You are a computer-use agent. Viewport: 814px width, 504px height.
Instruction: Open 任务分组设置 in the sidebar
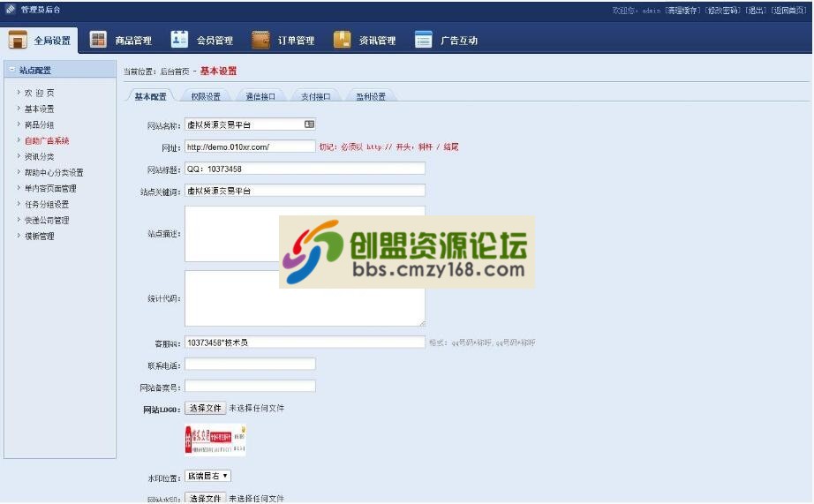pyautogui.click(x=47, y=204)
